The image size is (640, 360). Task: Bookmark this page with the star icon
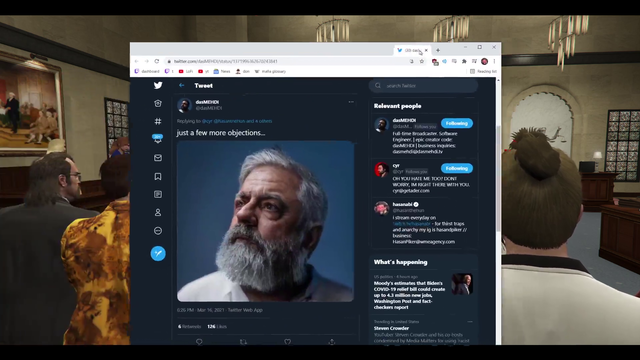pyautogui.click(x=422, y=61)
